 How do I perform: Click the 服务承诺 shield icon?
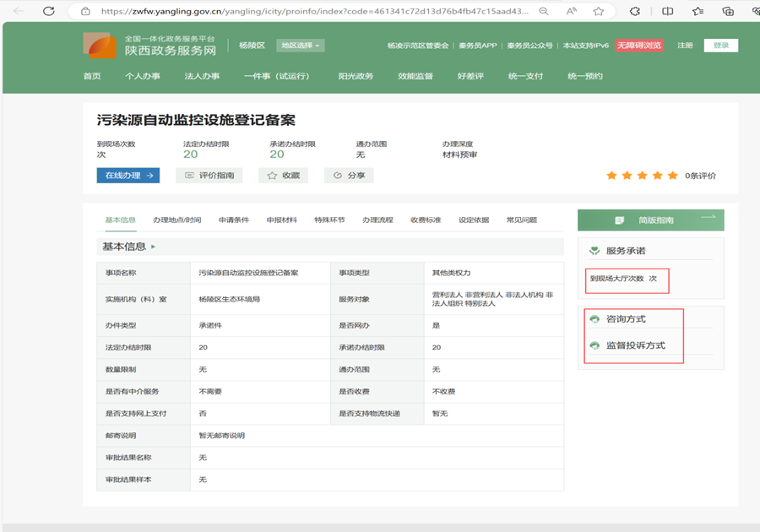(x=594, y=251)
